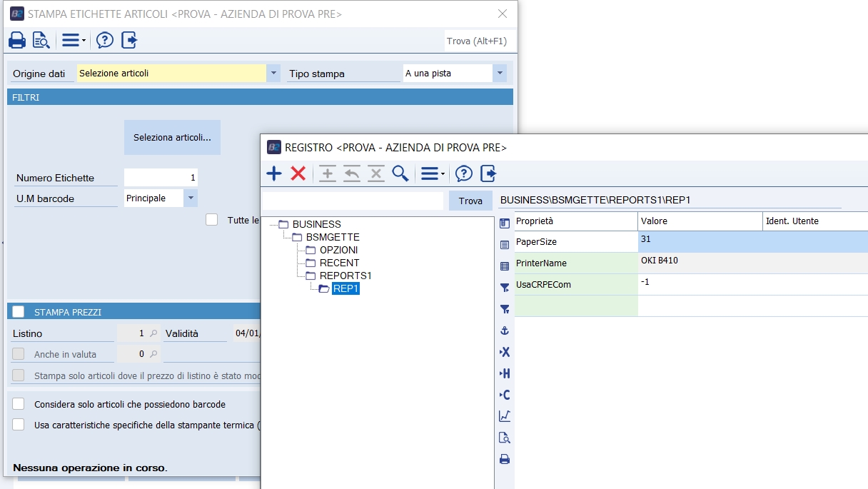
Task: Select the REP1 tree folder
Action: [346, 288]
